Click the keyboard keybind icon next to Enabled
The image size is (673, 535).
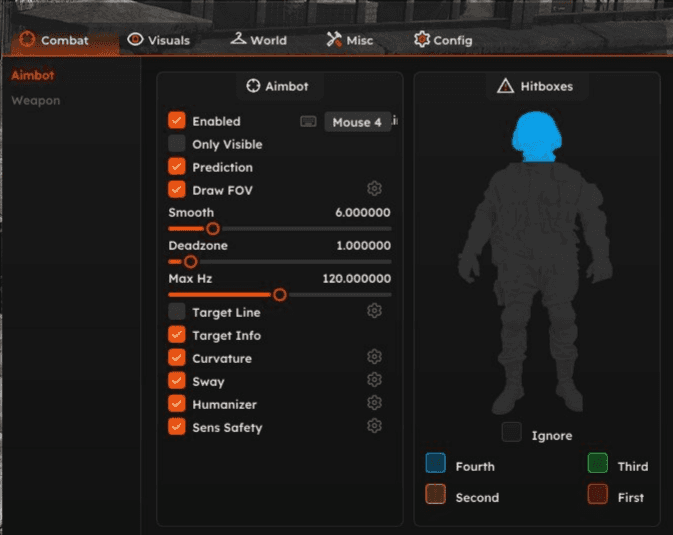(308, 122)
